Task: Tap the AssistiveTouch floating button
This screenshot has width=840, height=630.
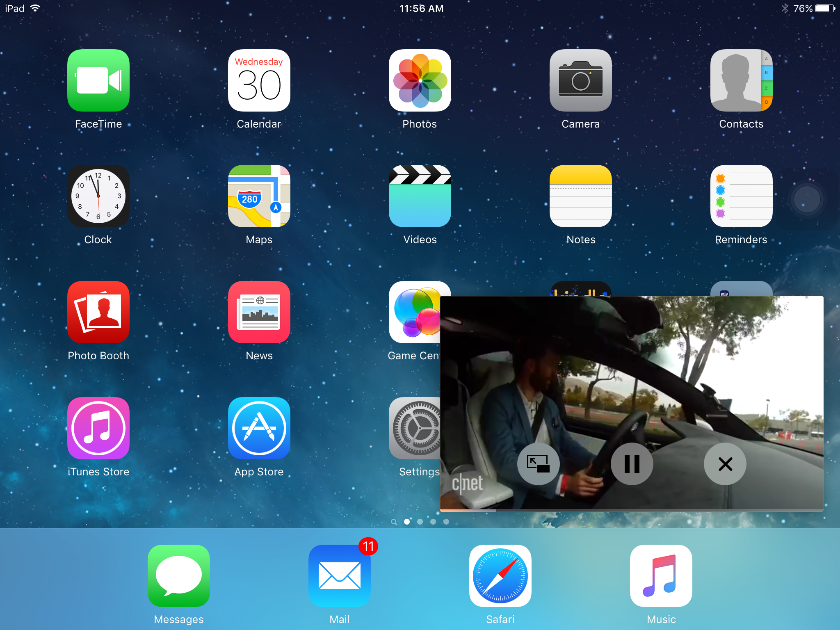Action: click(807, 199)
